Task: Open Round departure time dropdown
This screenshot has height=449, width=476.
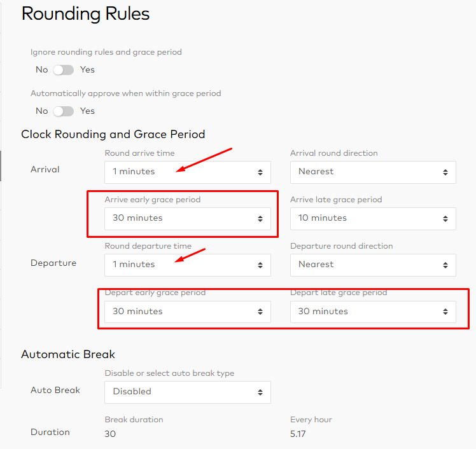Action: [x=188, y=265]
